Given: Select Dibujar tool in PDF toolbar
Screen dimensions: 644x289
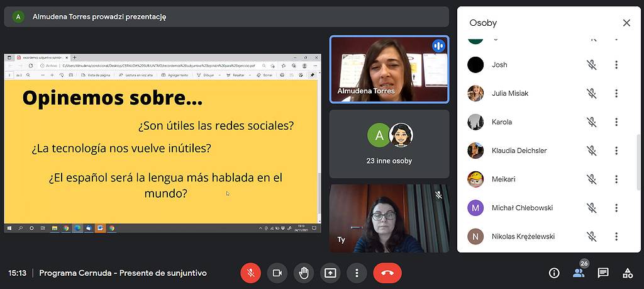Looking at the screenshot, I should (x=206, y=75).
